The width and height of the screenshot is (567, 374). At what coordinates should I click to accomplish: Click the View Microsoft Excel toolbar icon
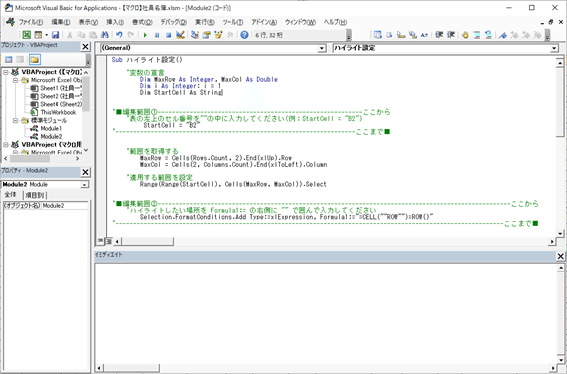[26, 35]
